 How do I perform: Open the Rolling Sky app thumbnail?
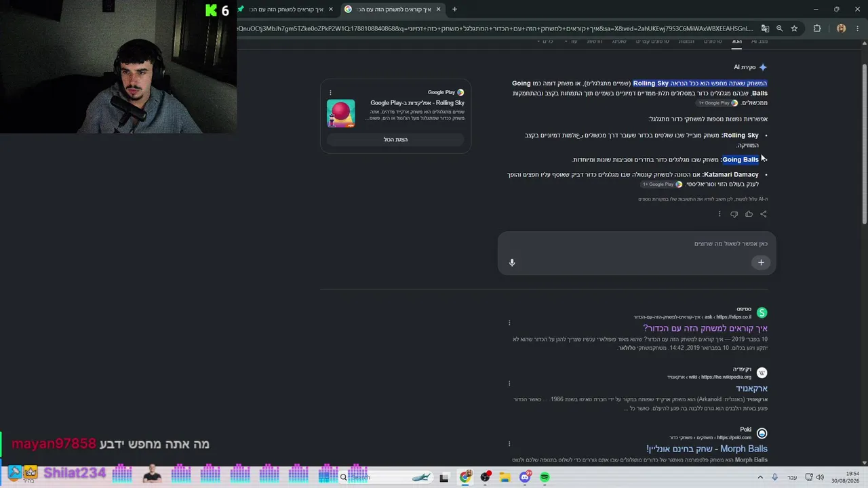tap(340, 113)
